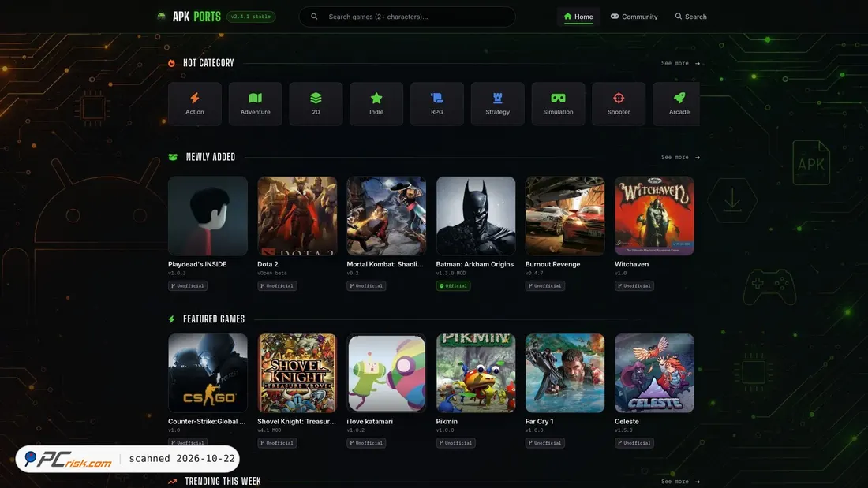Click the Unofficial badge under i love katamari
Image resolution: width=868 pixels, height=488 pixels.
tap(366, 443)
